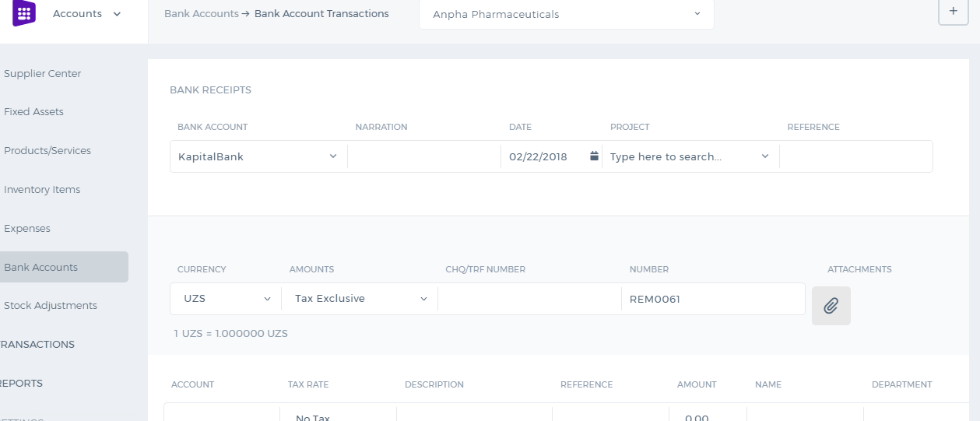Change the UZS currency dropdown
The image size is (980, 421).
pos(226,299)
